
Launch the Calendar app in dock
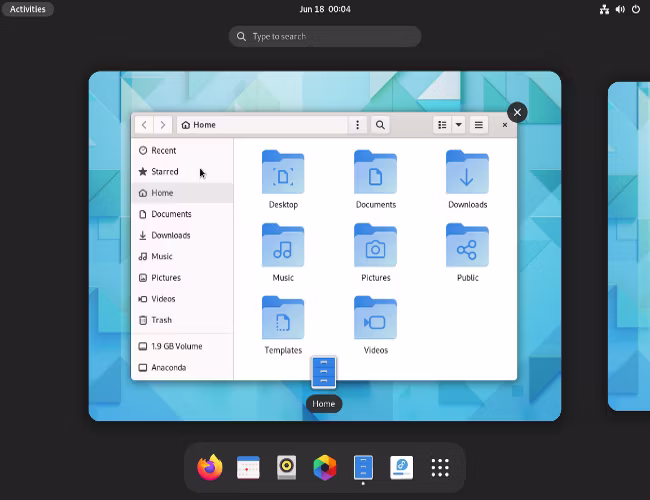[248, 467]
